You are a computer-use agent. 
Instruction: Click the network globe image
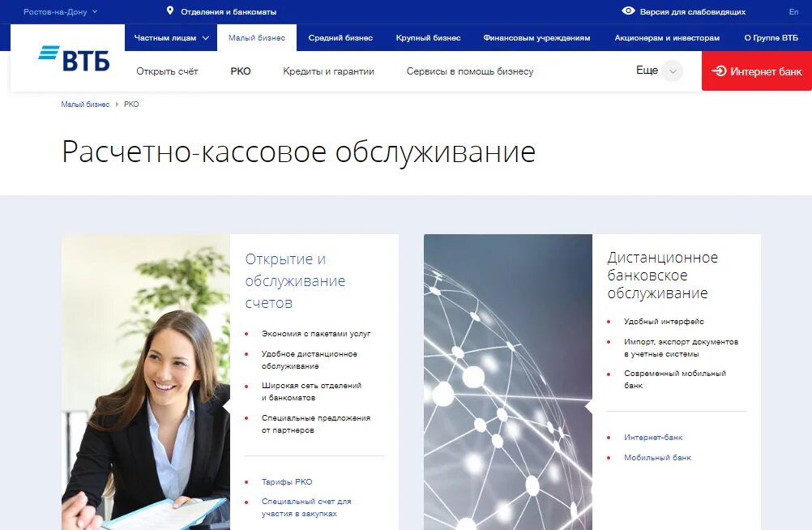(507, 382)
